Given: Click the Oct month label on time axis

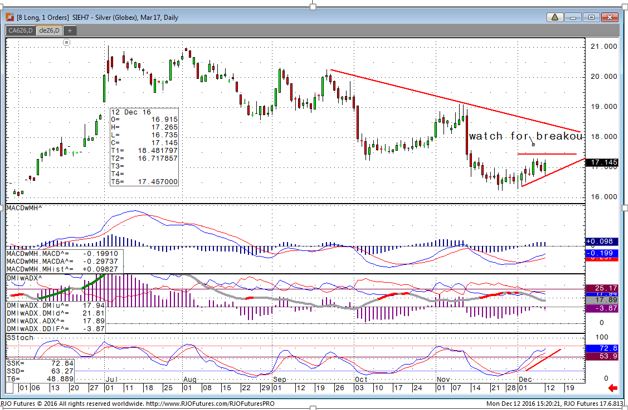Looking at the screenshot, I should point(361,379).
